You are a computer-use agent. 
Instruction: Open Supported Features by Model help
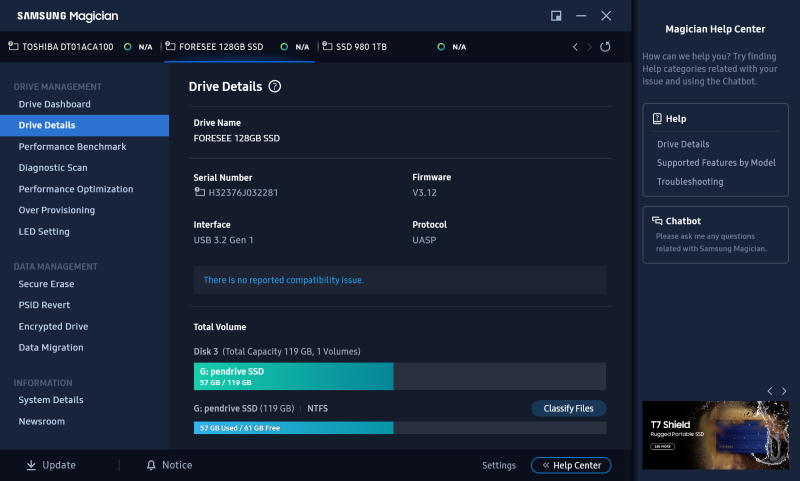click(x=716, y=162)
